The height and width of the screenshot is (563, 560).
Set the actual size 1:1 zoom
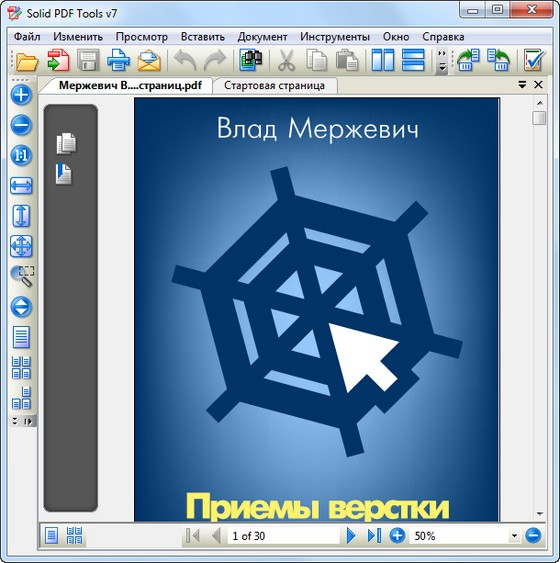(21, 155)
